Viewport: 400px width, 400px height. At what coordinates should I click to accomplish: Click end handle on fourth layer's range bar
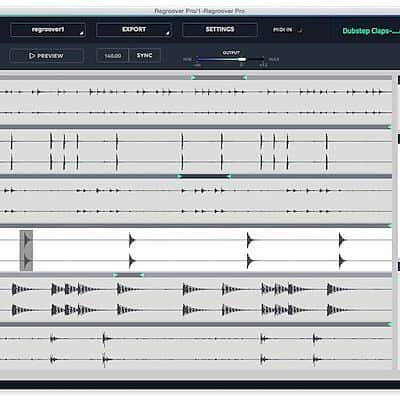389,226
